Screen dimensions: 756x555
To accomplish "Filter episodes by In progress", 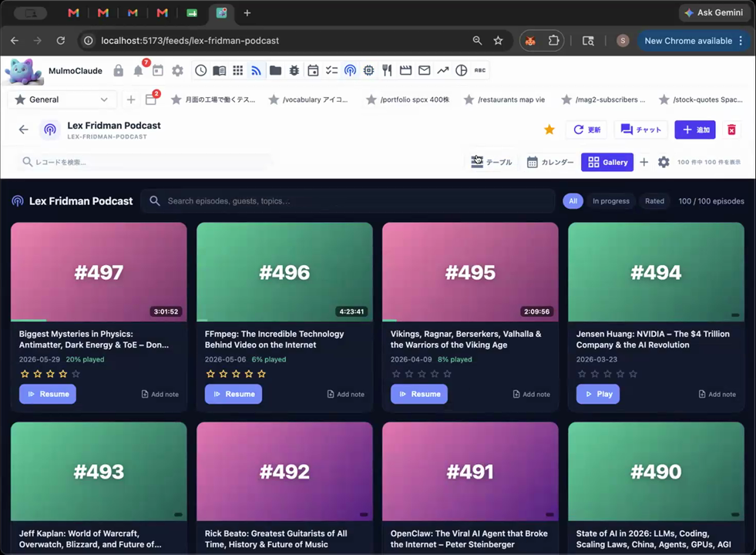I will pos(611,201).
